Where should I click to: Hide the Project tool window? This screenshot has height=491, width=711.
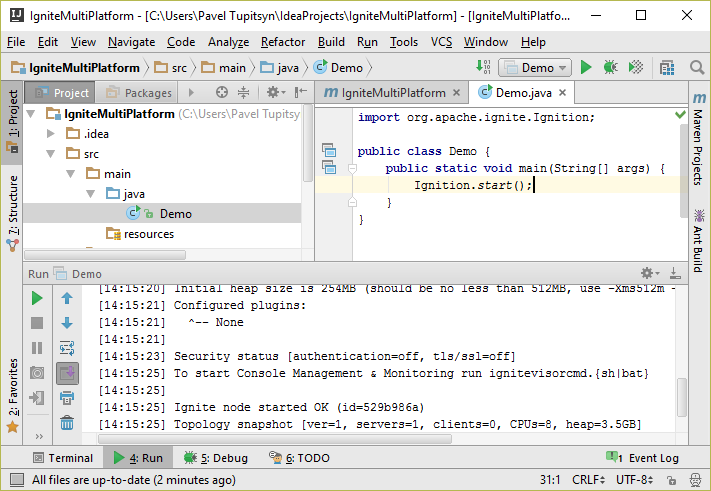(x=301, y=92)
